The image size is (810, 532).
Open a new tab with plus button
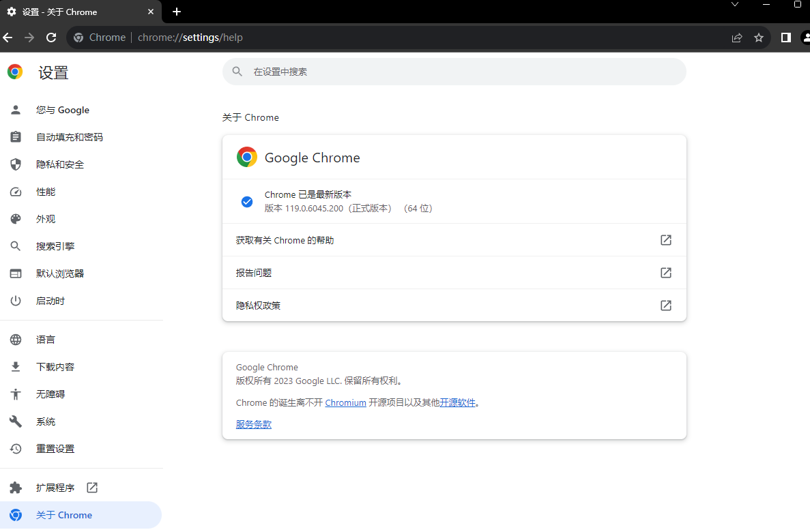pos(177,12)
